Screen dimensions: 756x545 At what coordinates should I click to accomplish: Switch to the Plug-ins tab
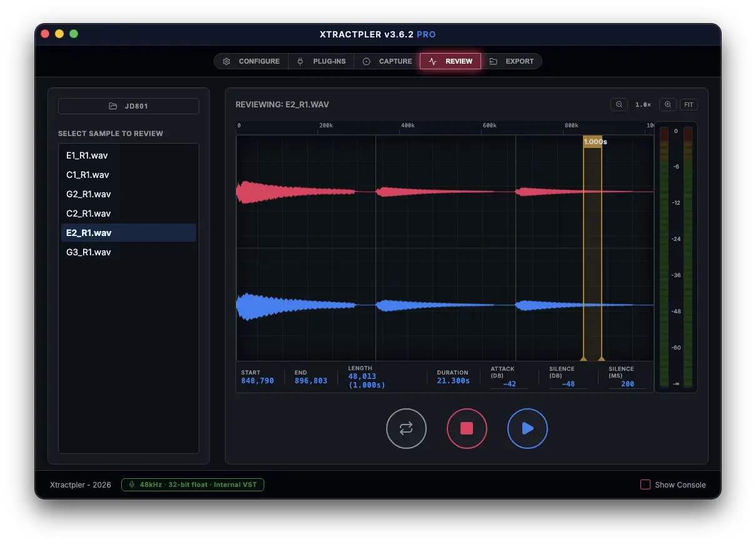pos(321,61)
